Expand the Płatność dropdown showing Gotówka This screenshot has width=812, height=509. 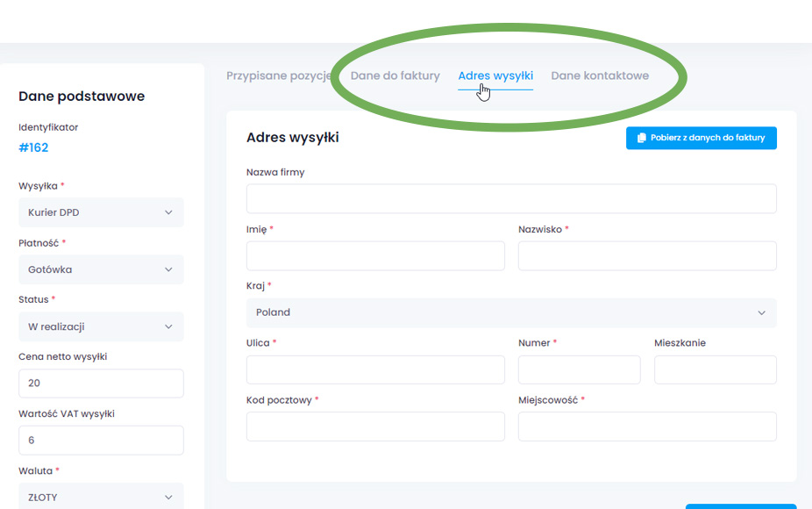click(x=101, y=269)
